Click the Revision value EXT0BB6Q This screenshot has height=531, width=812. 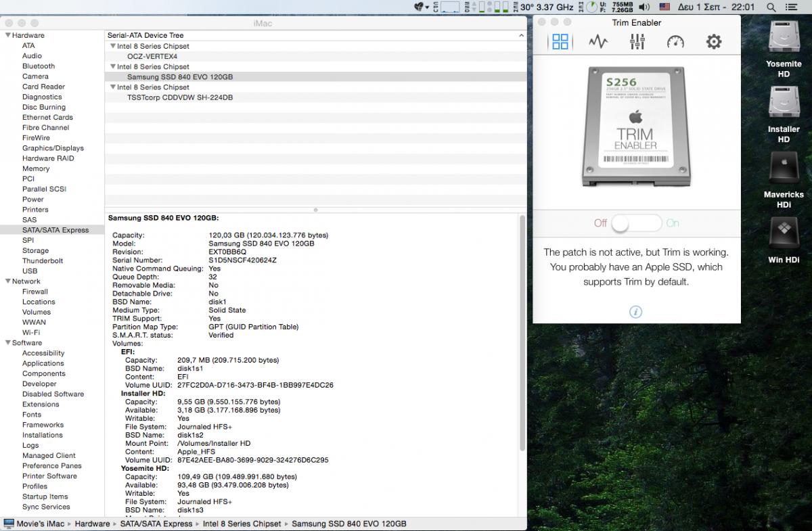coord(227,252)
